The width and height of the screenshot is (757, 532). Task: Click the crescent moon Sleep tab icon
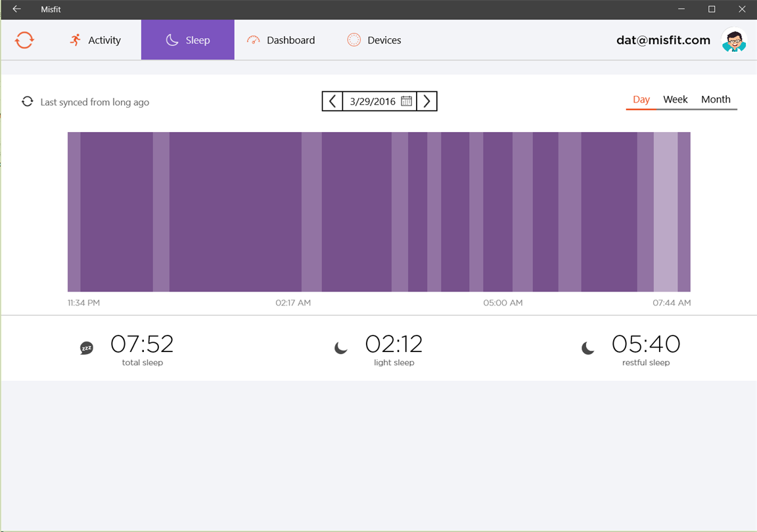172,40
